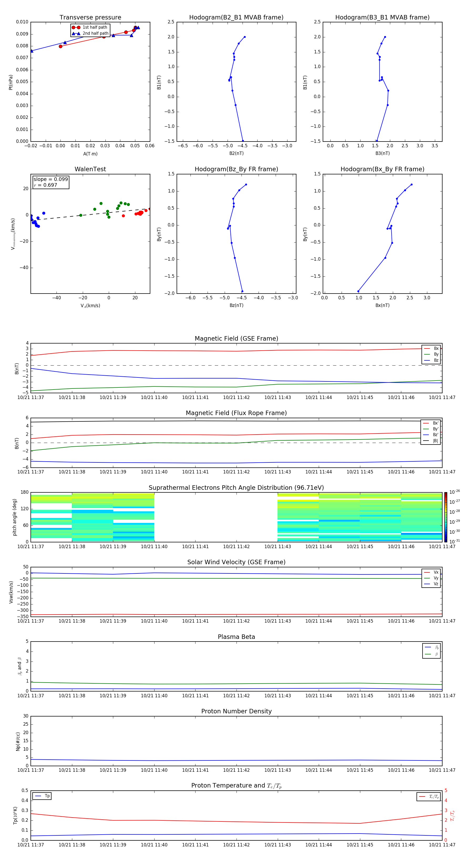Select the "1st half path" legend entry
The width and height of the screenshot is (473, 868).
pyautogui.click(x=90, y=27)
